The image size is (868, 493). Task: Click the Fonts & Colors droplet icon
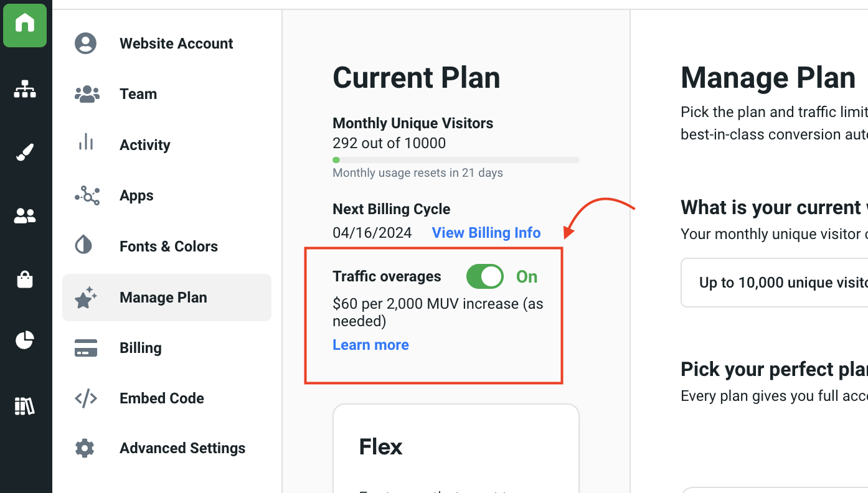84,245
